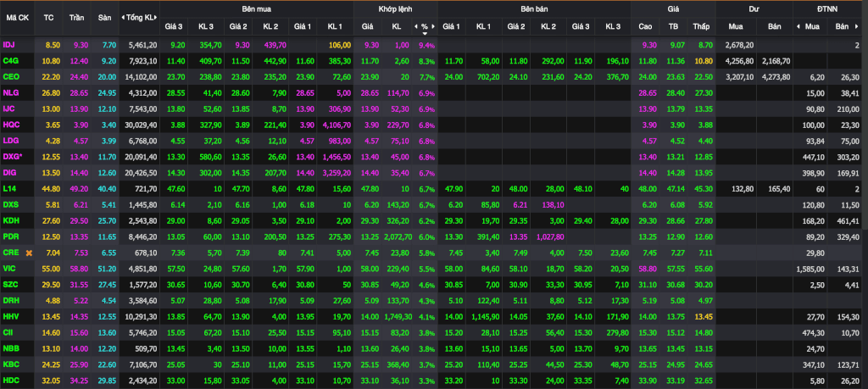Open the HDC stock symbol

point(11,381)
